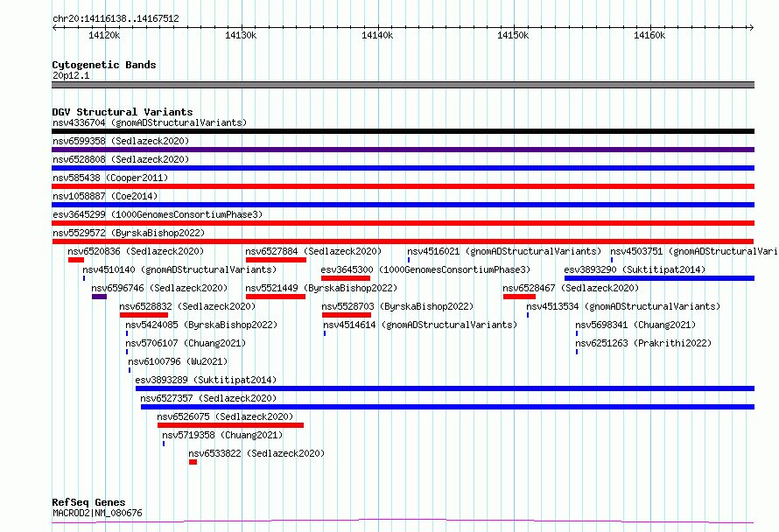779x532 pixels.
Task: Click the 14120k ruler position label
Action: pos(104,35)
